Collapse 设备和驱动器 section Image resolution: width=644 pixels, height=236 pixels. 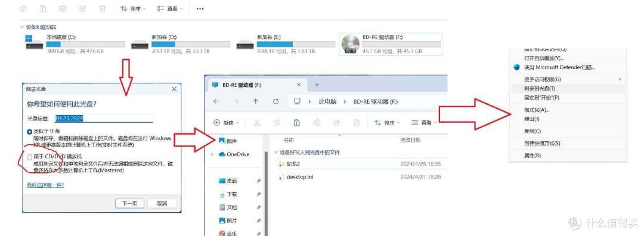click(22, 27)
